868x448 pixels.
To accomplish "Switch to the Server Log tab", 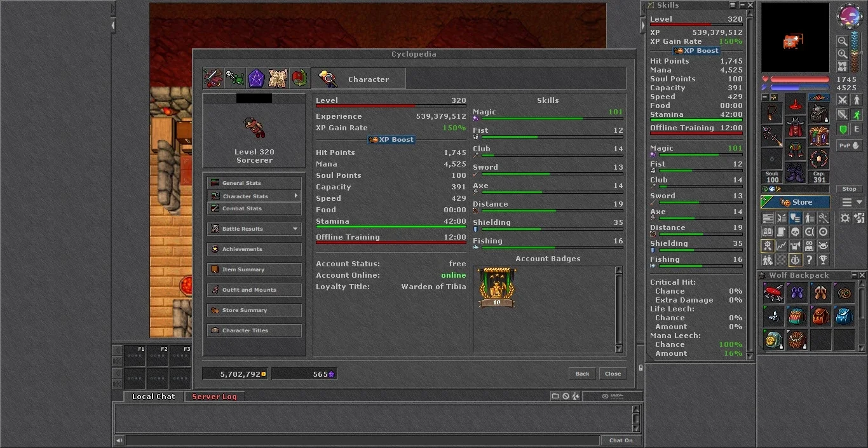I will (214, 397).
